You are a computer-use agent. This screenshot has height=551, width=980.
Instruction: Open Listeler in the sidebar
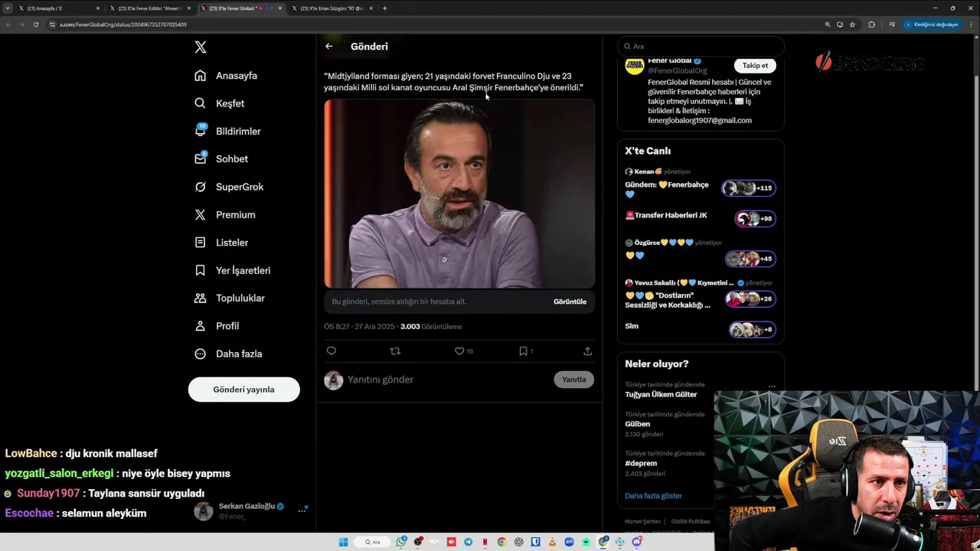[x=221, y=243]
